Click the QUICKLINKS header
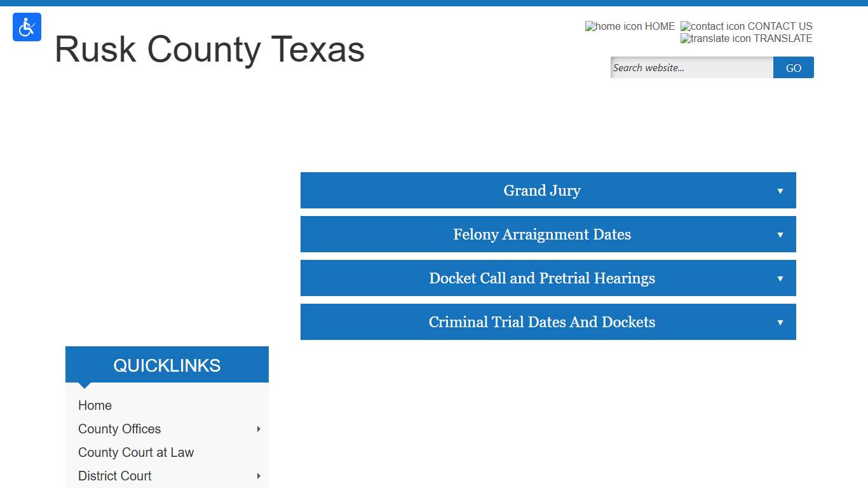The width and height of the screenshot is (868, 488). (x=166, y=365)
